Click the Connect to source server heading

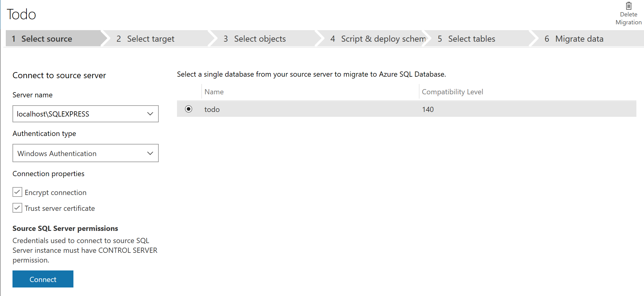pyautogui.click(x=59, y=75)
